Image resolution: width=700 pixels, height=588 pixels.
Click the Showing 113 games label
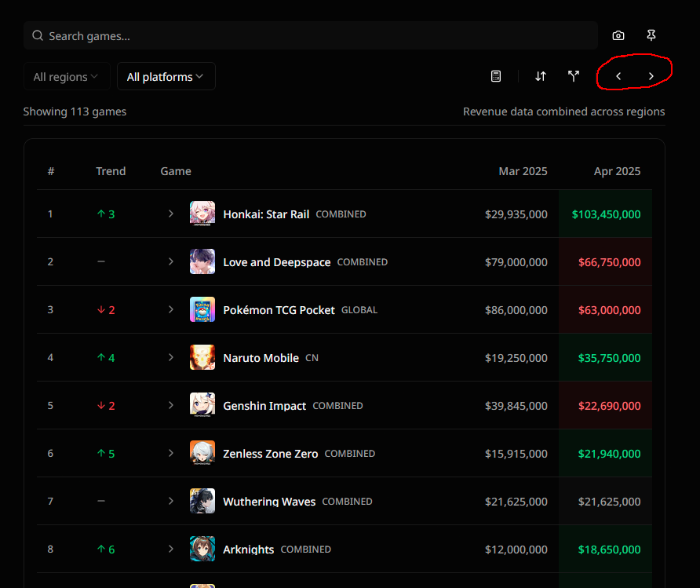point(75,111)
